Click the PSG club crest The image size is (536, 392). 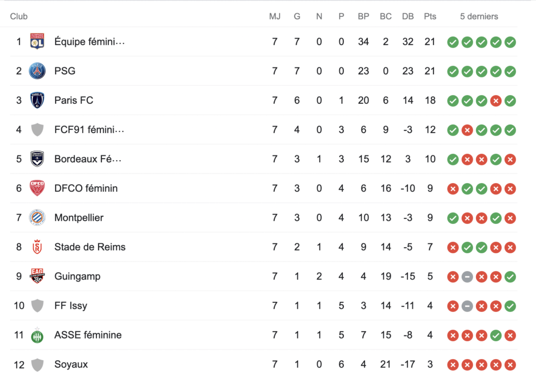(x=37, y=71)
